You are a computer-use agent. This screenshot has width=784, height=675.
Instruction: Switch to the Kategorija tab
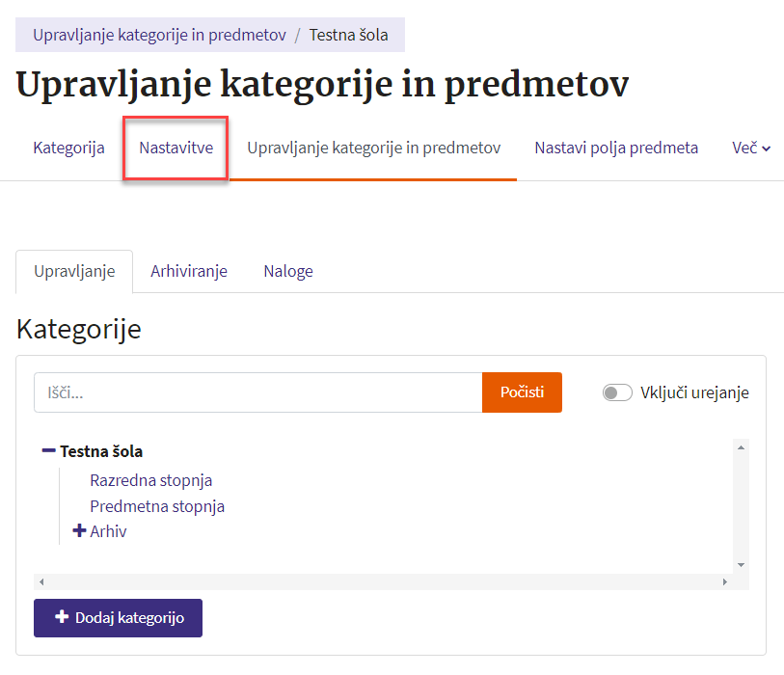pyautogui.click(x=68, y=148)
